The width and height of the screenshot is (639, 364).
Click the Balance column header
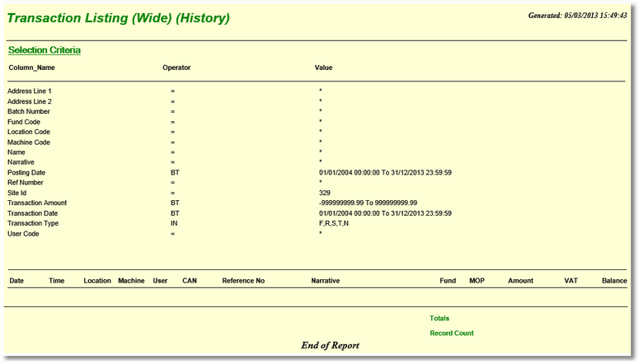coord(614,281)
